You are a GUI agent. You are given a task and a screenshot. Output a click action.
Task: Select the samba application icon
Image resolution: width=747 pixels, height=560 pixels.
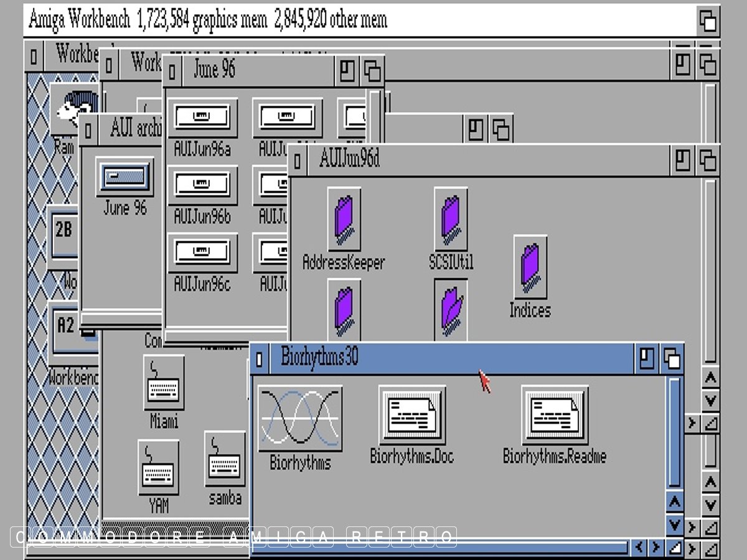coord(224,460)
